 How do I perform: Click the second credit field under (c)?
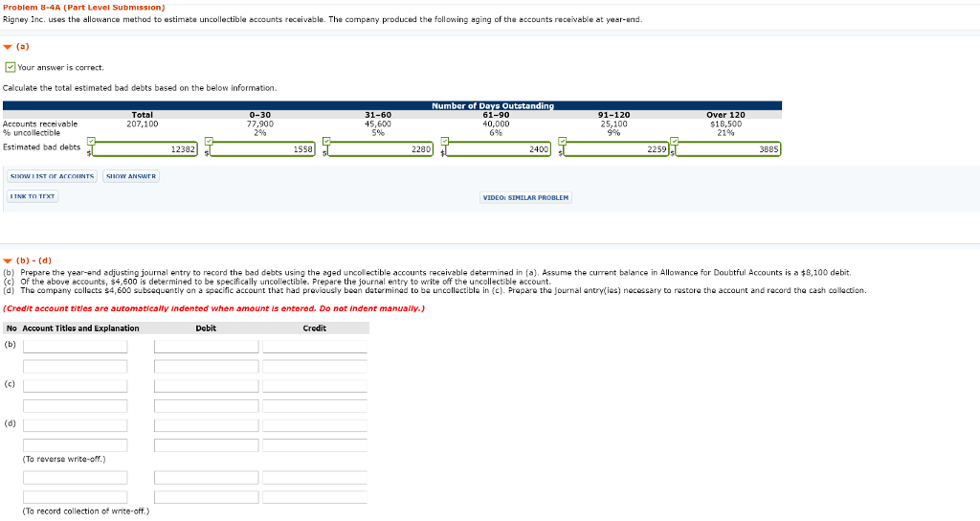click(315, 406)
